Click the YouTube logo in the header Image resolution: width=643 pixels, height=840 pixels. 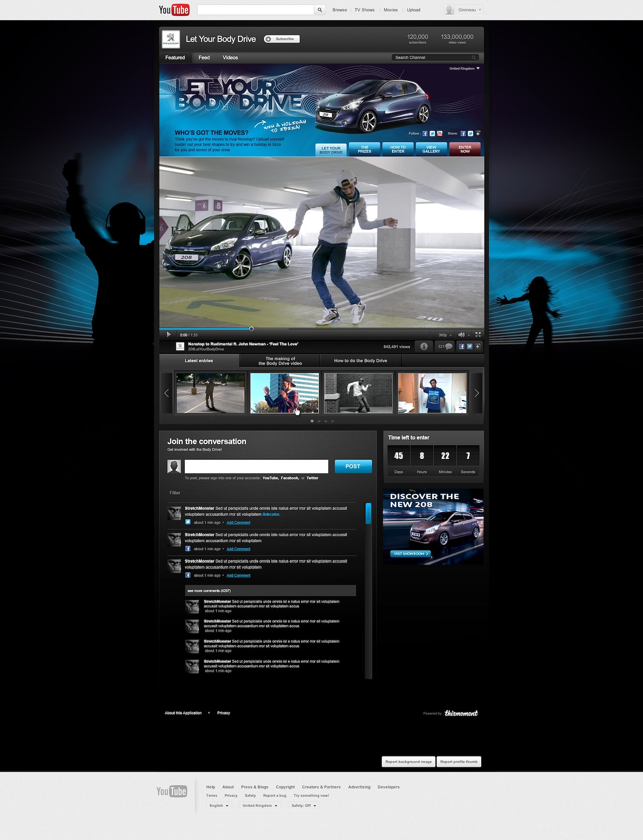click(x=174, y=10)
